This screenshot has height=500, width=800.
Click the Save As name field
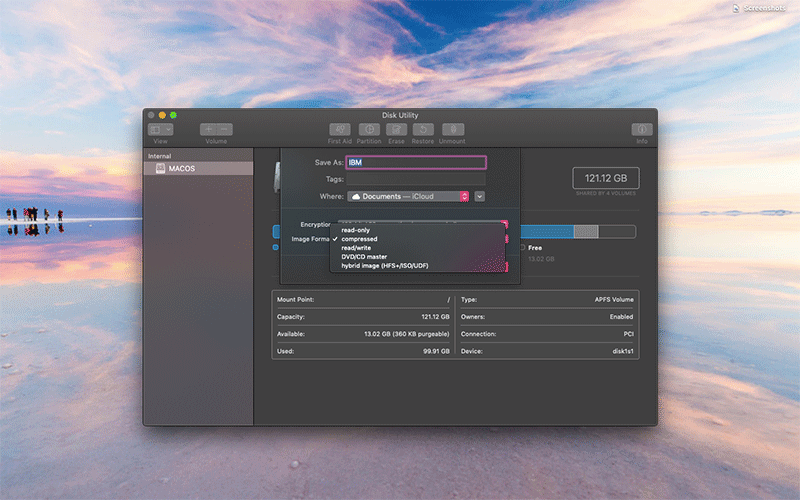(415, 162)
